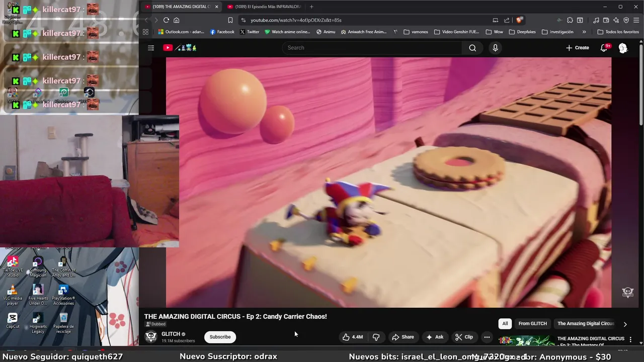644x362 pixels.
Task: Open CapCut desktop shortcut
Action: click(13, 320)
